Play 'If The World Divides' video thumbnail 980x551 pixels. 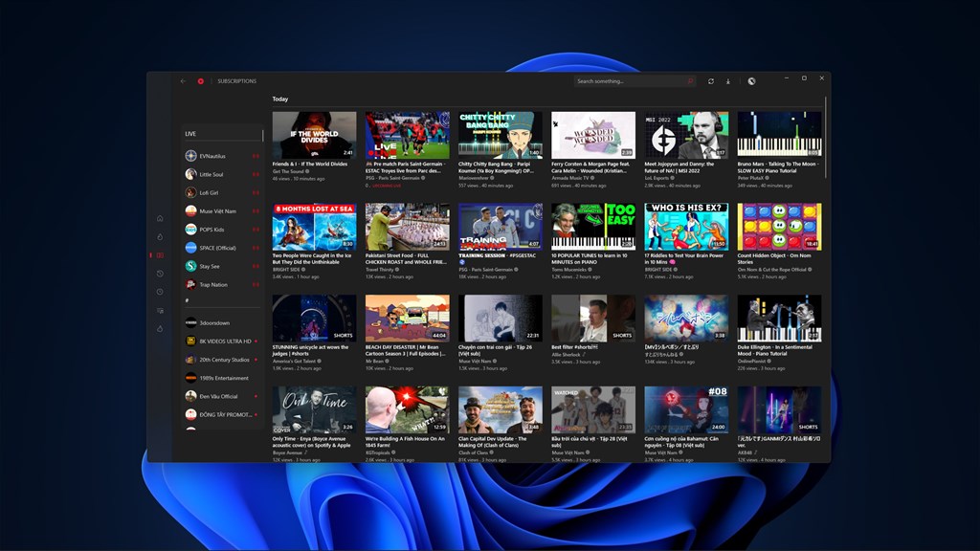[x=314, y=135]
